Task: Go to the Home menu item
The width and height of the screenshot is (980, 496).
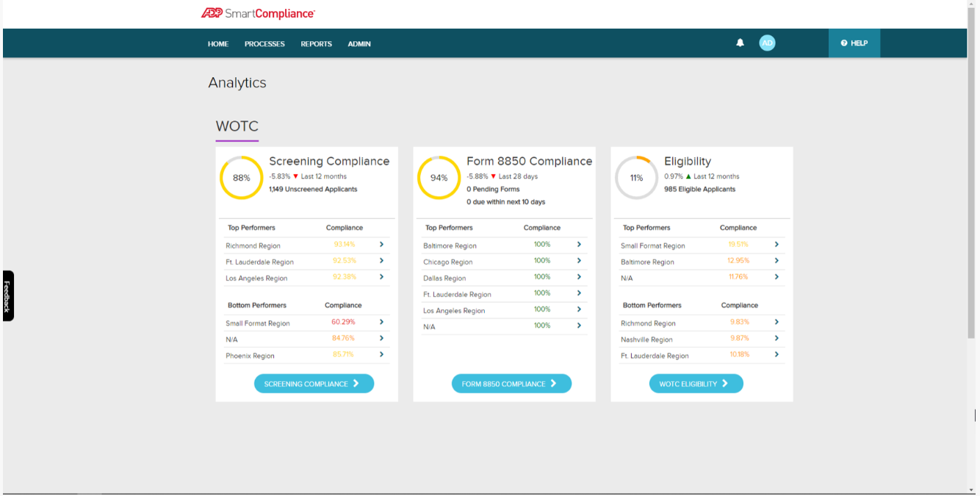Action: pyautogui.click(x=218, y=44)
